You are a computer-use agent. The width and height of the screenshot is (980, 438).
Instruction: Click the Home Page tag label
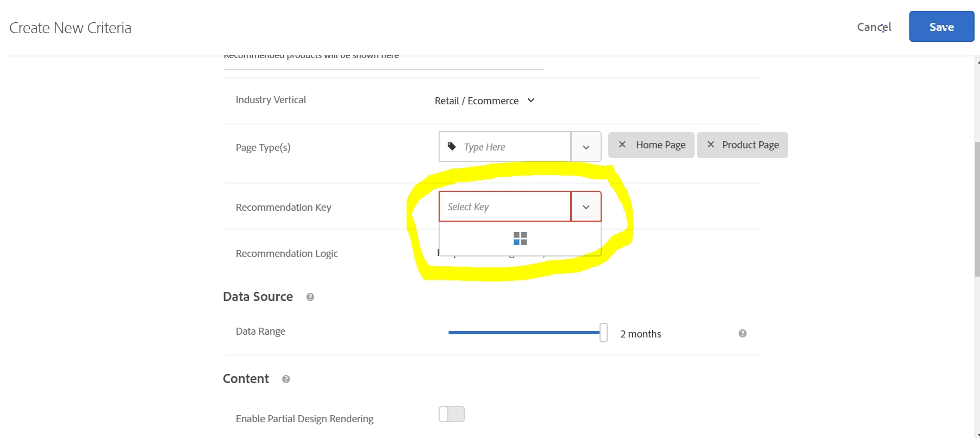click(660, 145)
